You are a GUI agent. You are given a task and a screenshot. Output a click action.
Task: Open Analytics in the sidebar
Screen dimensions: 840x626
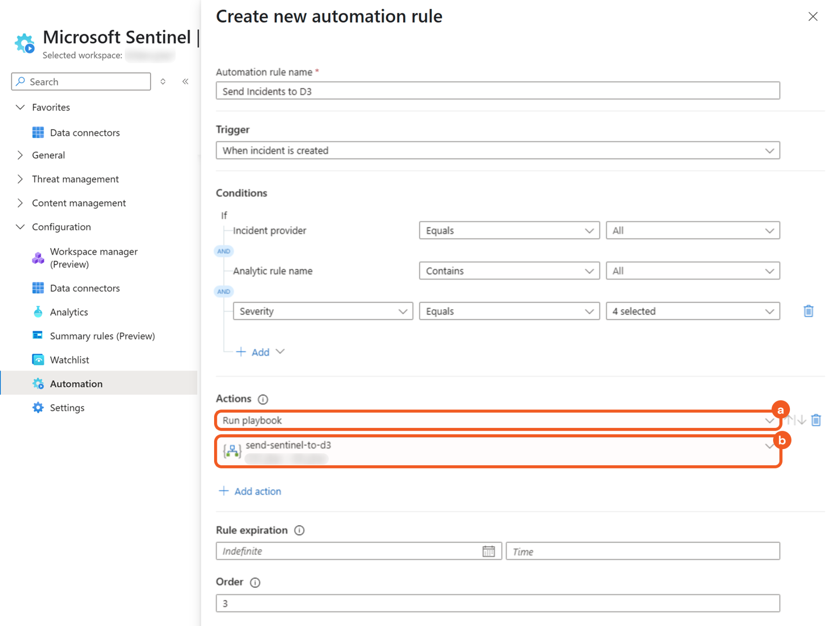(68, 312)
